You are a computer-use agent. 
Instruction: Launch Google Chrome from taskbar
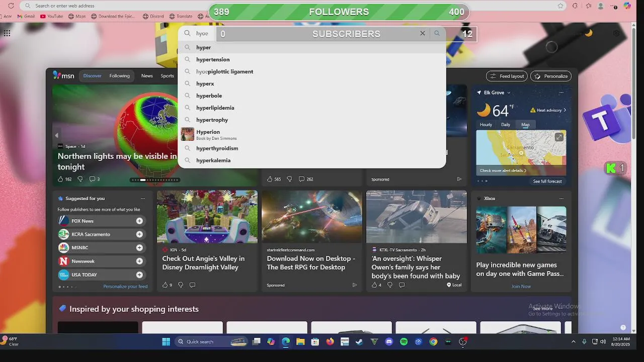click(433, 342)
